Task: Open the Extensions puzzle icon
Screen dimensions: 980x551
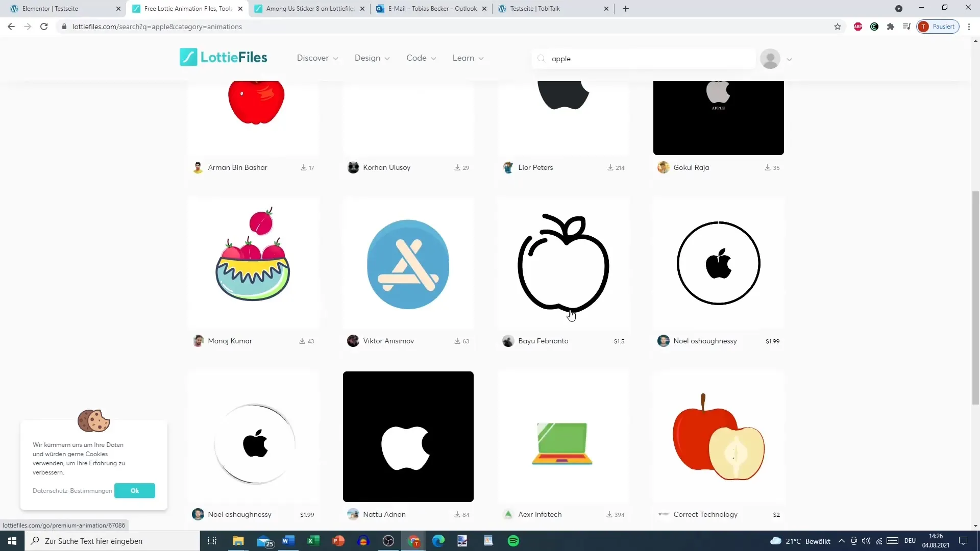Action: point(891,27)
